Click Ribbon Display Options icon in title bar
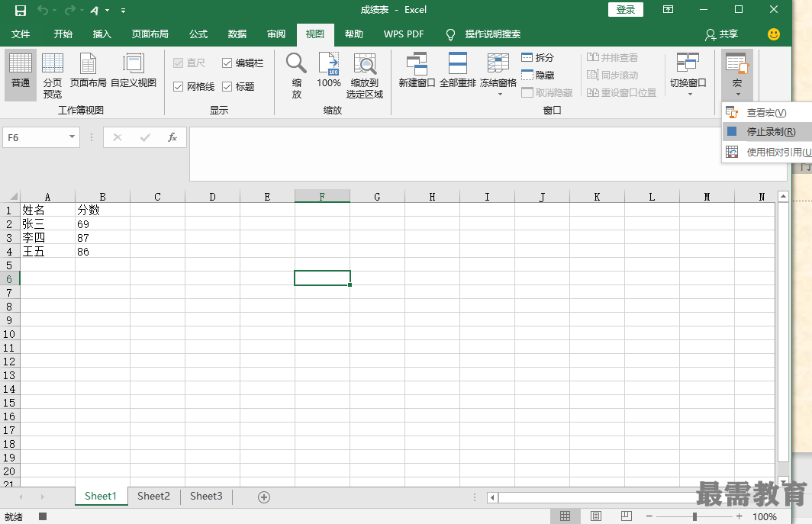 [x=668, y=9]
